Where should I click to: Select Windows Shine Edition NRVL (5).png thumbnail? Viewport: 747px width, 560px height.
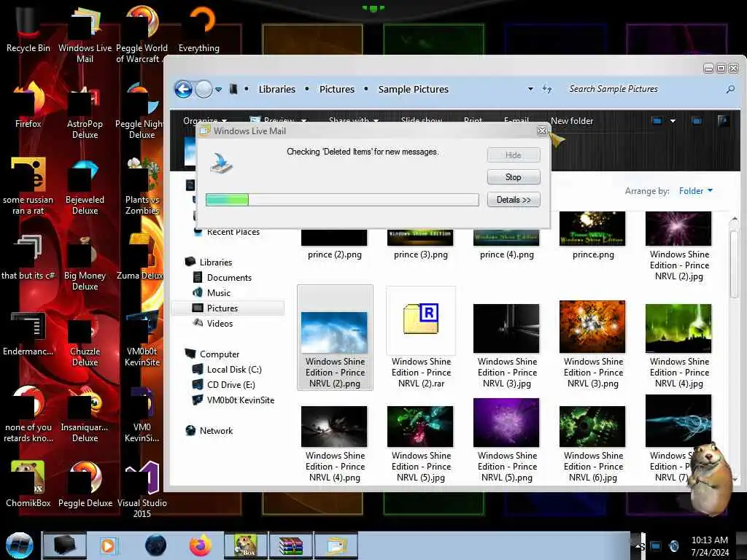pos(507,440)
